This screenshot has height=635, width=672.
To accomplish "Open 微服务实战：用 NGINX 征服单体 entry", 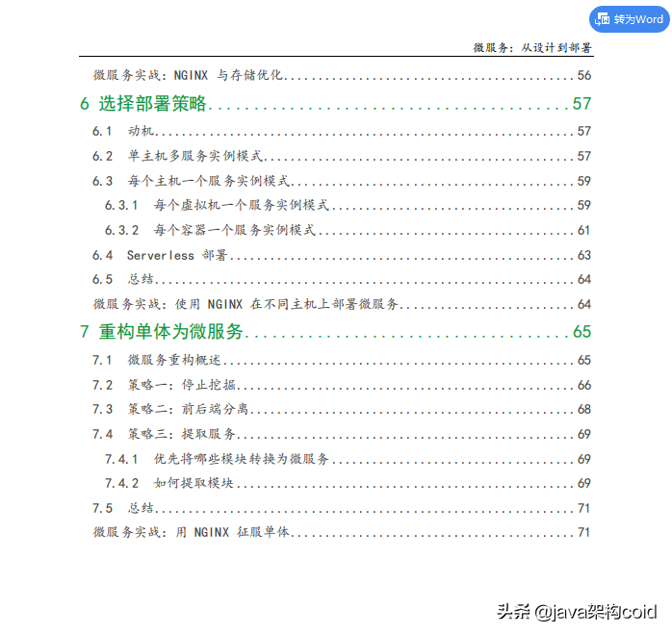I will 342,532.
